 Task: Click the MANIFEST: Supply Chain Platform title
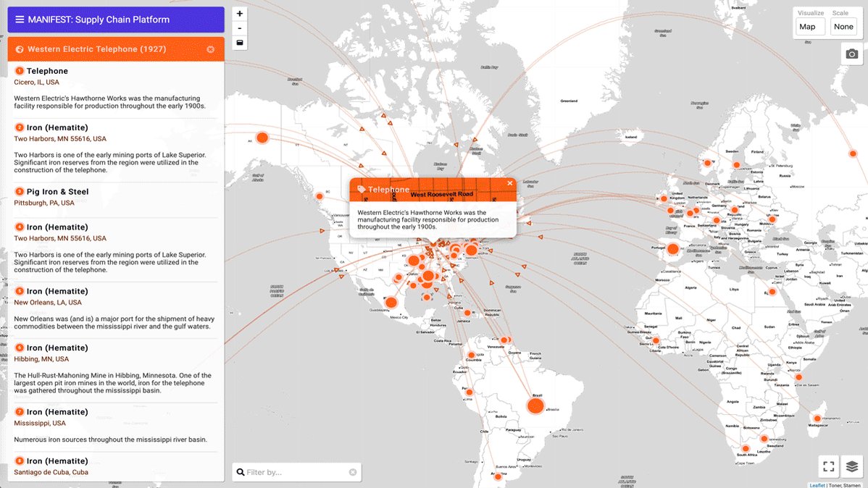pos(99,20)
